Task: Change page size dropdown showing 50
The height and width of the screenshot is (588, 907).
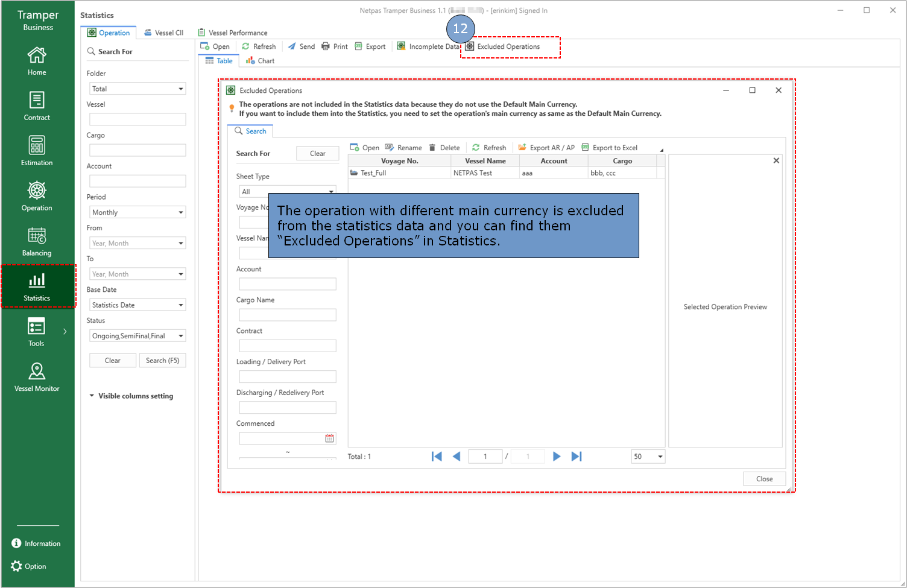Action: (x=660, y=457)
